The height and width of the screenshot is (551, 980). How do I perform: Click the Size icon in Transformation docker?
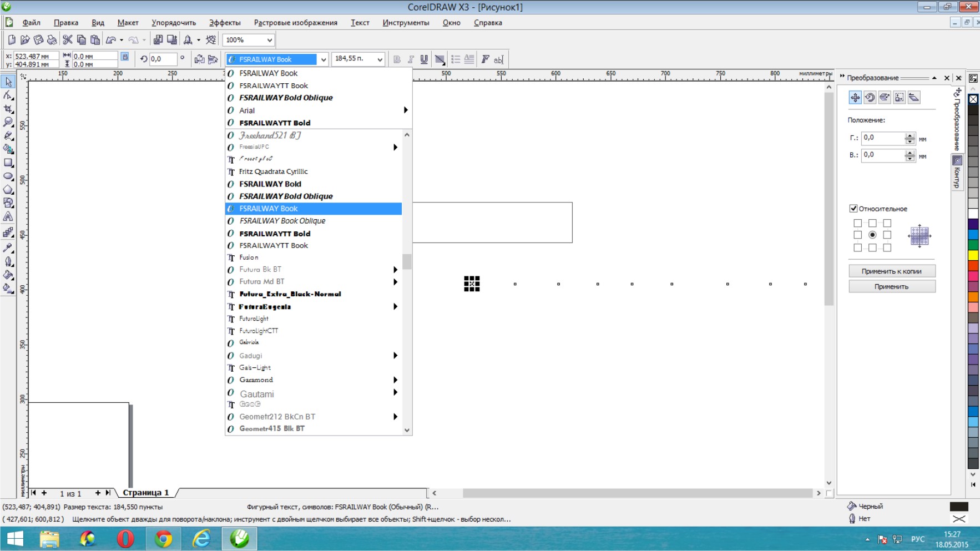click(900, 98)
